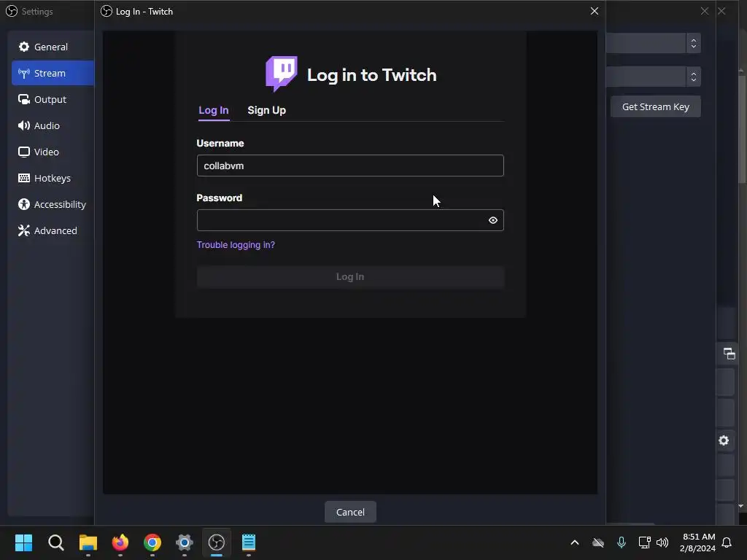The height and width of the screenshot is (560, 747).
Task: Cancel the Twitch login dialog
Action: pos(350,512)
